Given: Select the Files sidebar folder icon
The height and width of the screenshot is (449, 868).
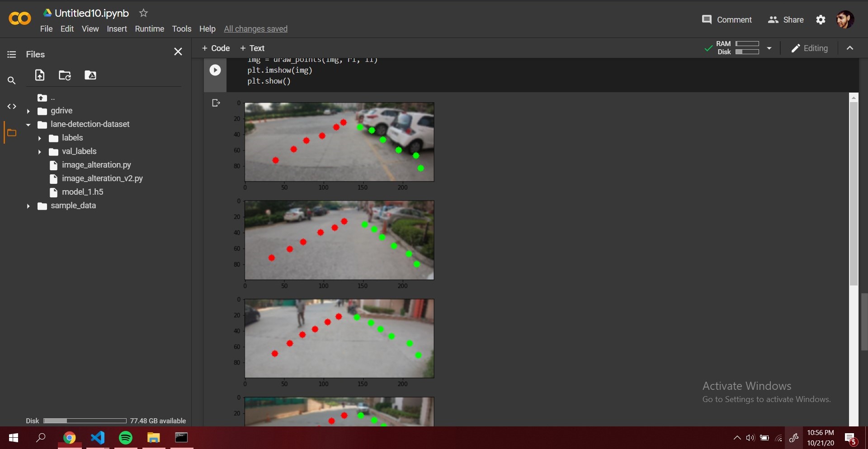Looking at the screenshot, I should pos(12,133).
